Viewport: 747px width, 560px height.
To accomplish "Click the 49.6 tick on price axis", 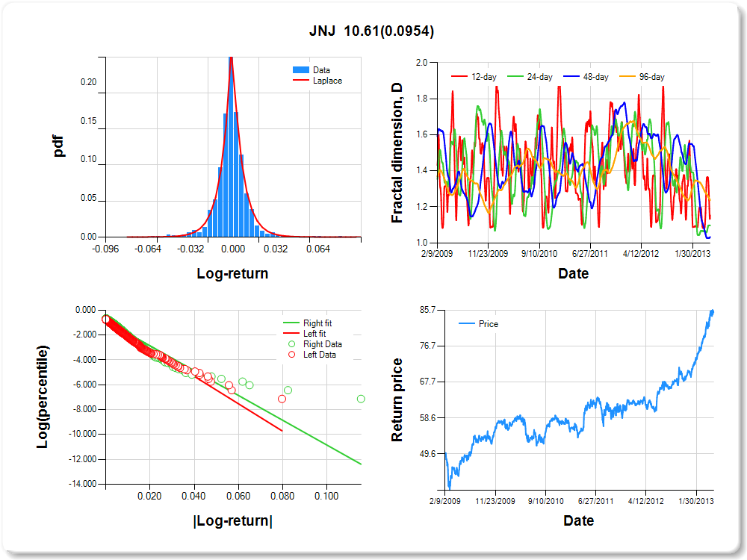I will 428,454.
